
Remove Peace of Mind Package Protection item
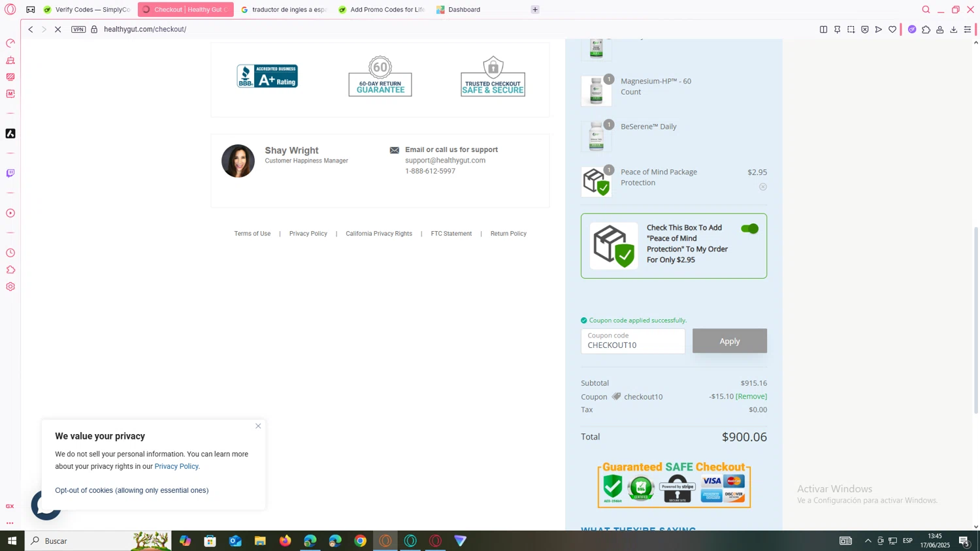tap(762, 187)
